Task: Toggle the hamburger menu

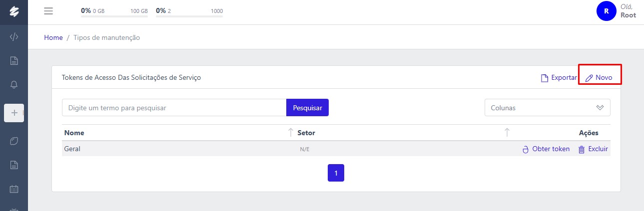Action: [48, 11]
